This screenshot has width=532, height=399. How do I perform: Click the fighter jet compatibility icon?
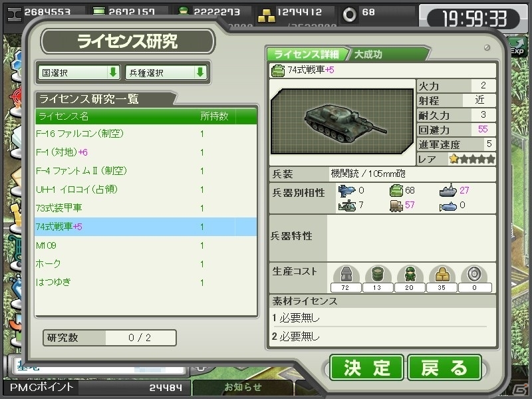(346, 191)
